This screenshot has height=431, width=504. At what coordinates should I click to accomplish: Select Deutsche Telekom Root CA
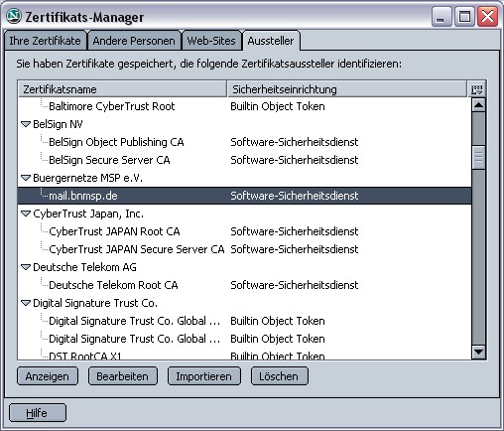(113, 285)
